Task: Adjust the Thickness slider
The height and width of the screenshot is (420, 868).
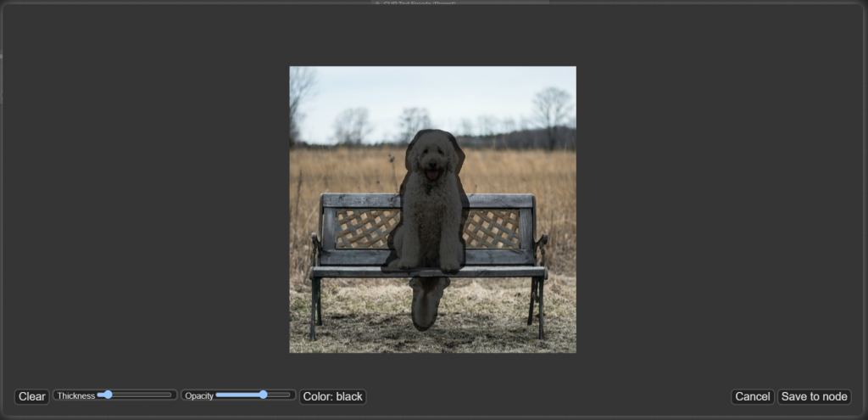Action: pyautogui.click(x=135, y=395)
